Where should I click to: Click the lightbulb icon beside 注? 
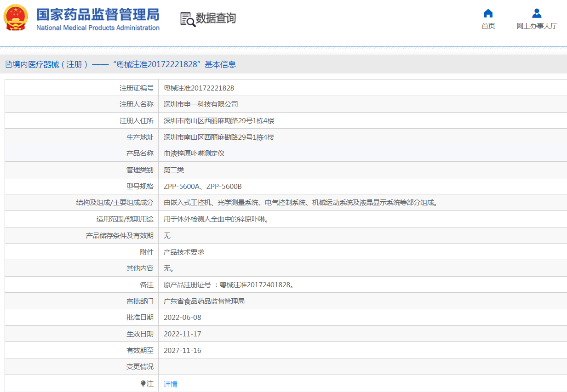point(143,383)
